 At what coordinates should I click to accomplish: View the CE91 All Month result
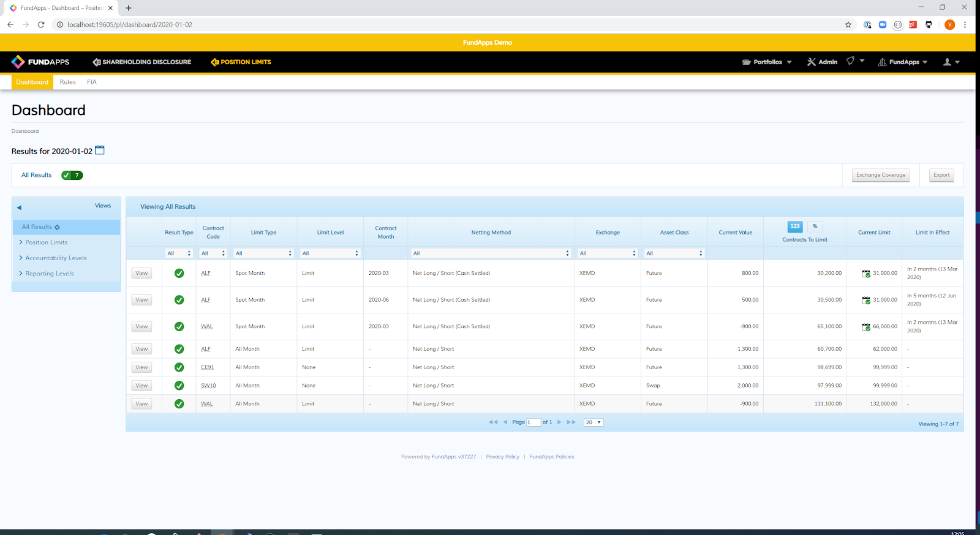(141, 367)
